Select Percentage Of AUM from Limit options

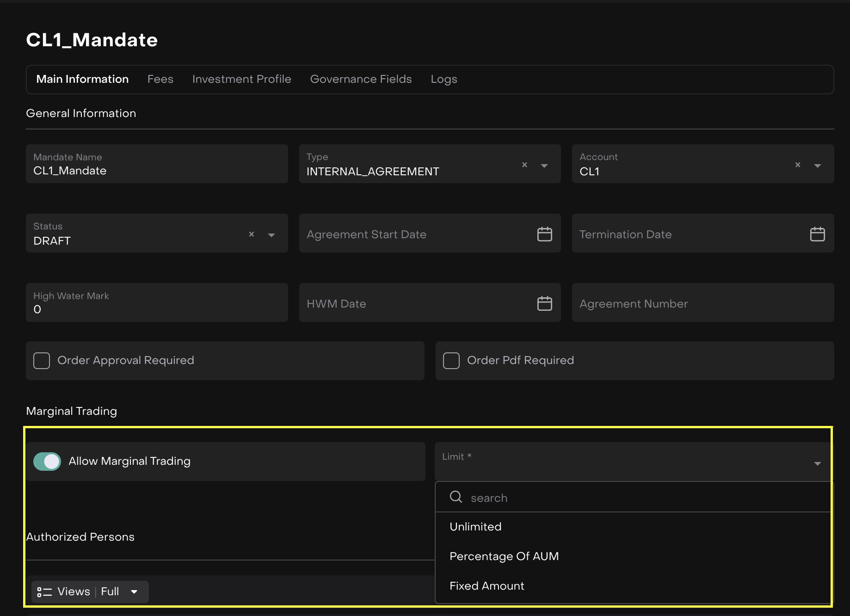click(504, 556)
